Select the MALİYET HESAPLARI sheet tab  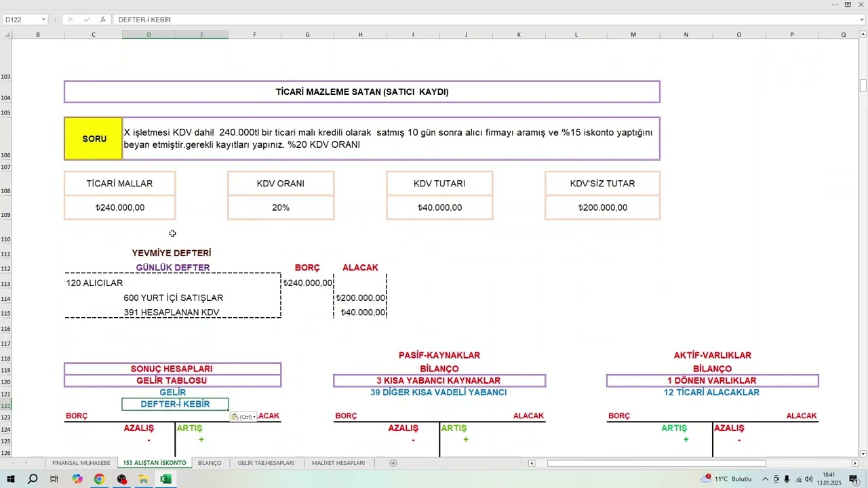tap(338, 463)
